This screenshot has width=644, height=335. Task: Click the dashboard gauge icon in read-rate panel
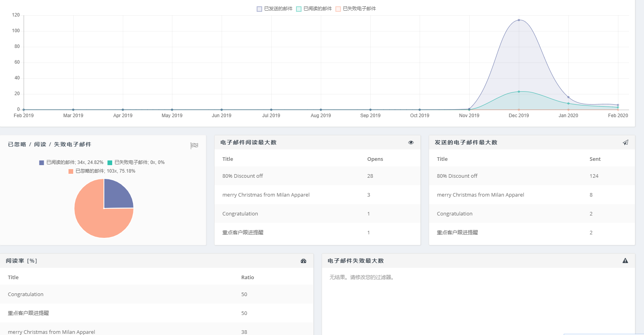[303, 261]
